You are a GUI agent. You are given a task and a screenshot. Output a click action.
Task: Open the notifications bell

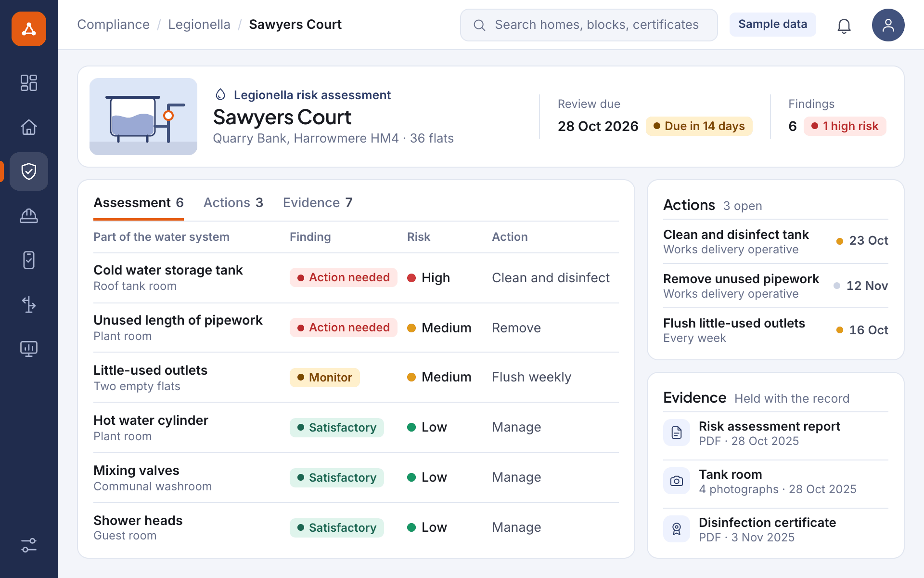click(x=844, y=25)
